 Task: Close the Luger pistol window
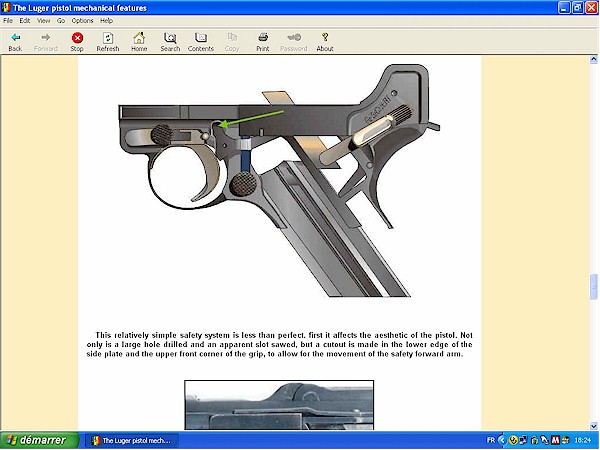[x=592, y=8]
